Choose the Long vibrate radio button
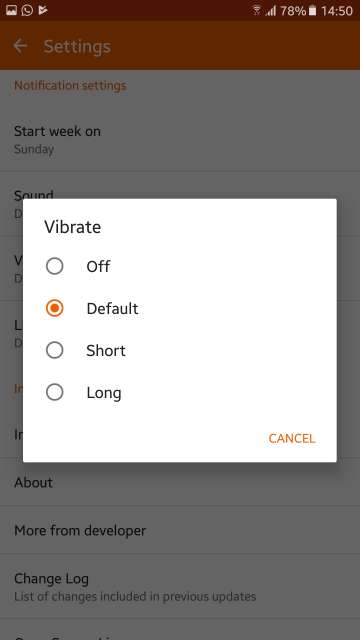This screenshot has width=360, height=640. (55, 392)
